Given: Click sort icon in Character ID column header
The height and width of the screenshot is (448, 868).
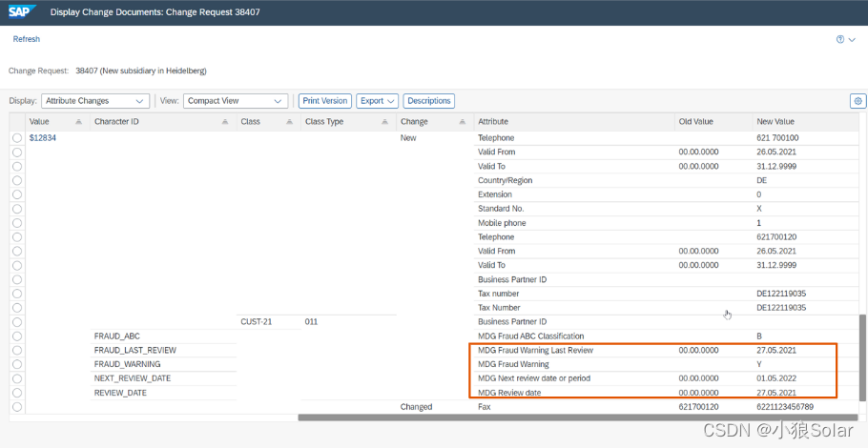Looking at the screenshot, I should coord(225,122).
